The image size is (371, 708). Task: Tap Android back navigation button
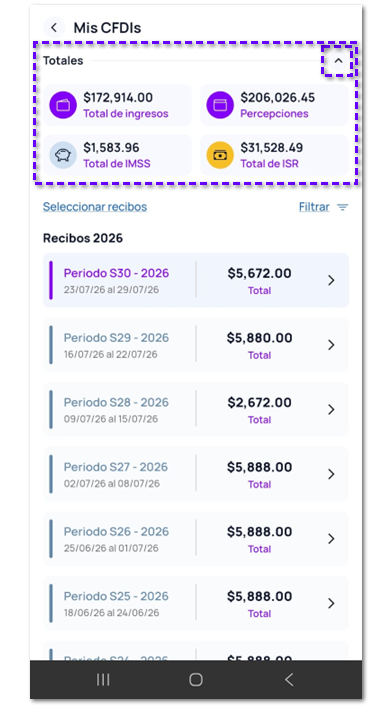tap(289, 680)
